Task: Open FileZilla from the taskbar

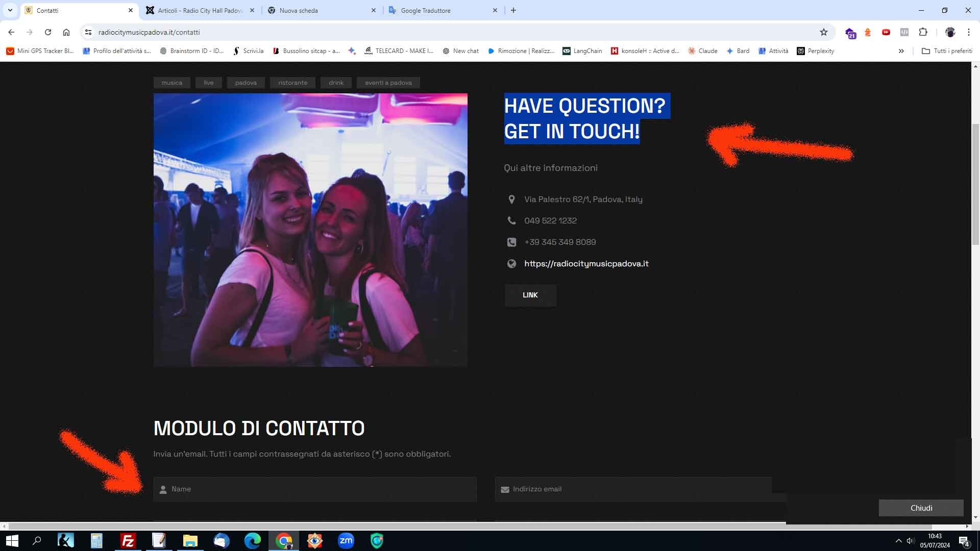Action: [128, 541]
